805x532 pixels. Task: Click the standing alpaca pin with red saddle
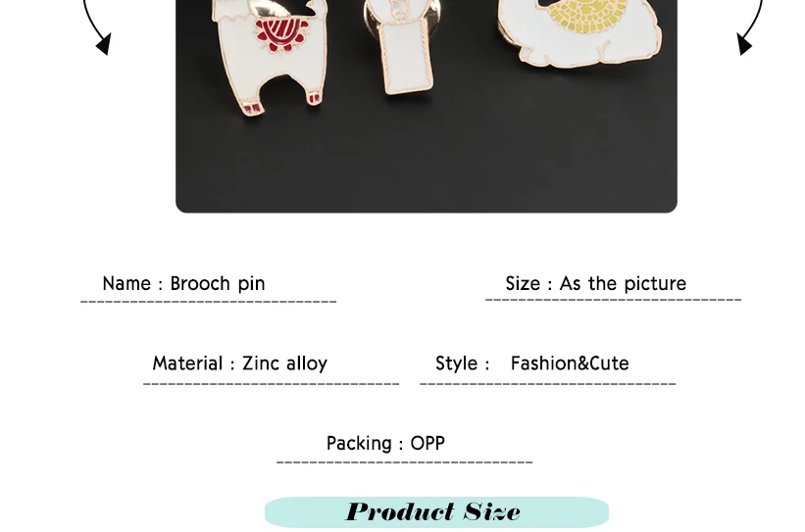270,56
